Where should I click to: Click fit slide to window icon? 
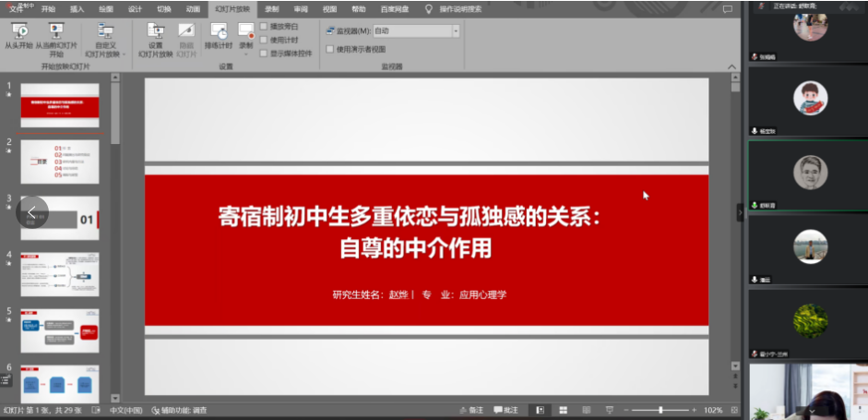click(x=732, y=410)
